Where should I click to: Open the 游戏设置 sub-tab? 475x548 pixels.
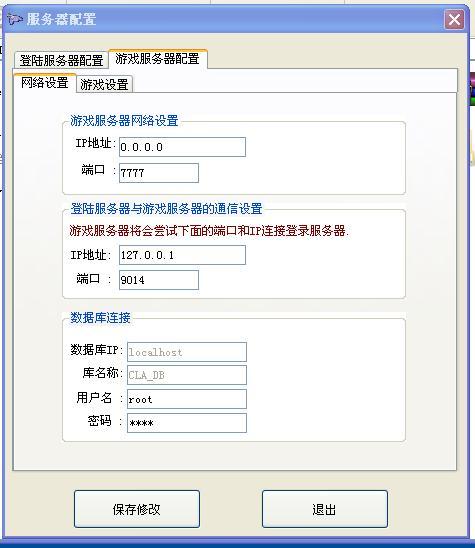pyautogui.click(x=104, y=85)
